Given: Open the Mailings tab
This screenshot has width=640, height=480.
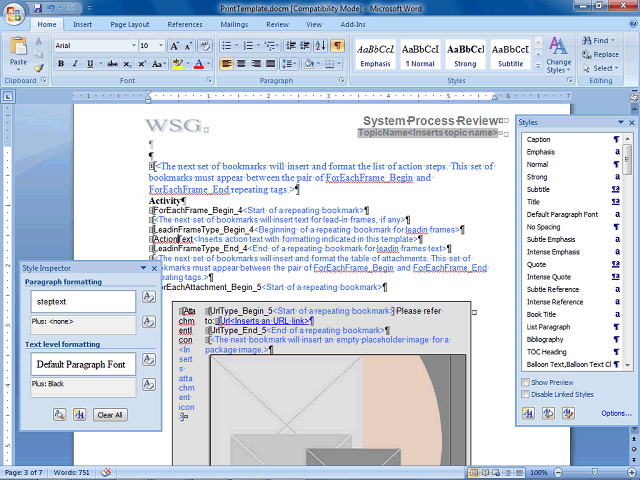Looking at the screenshot, I should [x=234, y=24].
